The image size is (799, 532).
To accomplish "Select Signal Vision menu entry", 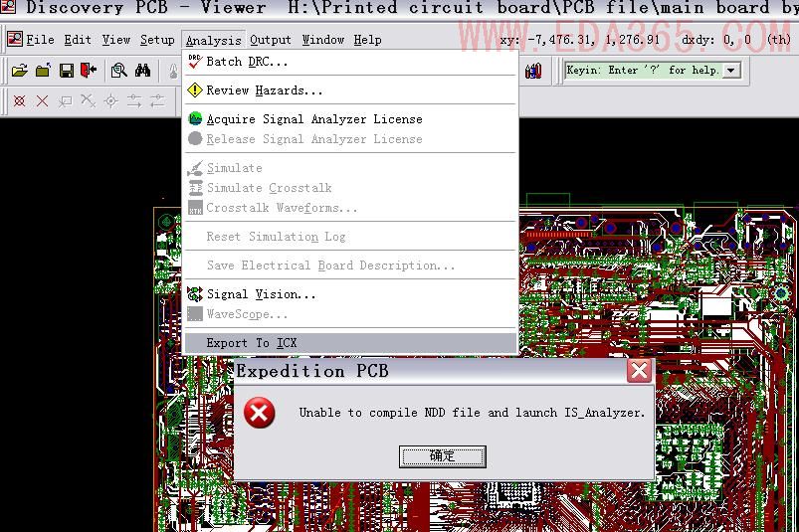I will click(350, 294).
